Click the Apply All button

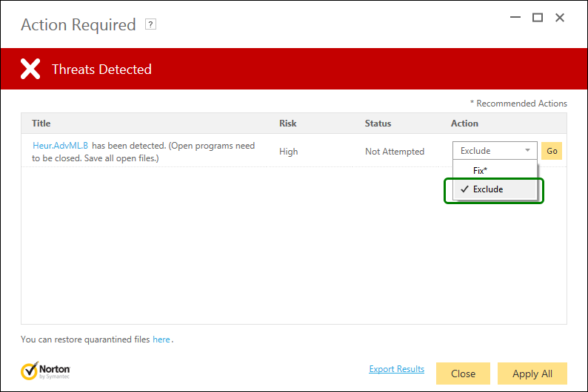point(532,374)
